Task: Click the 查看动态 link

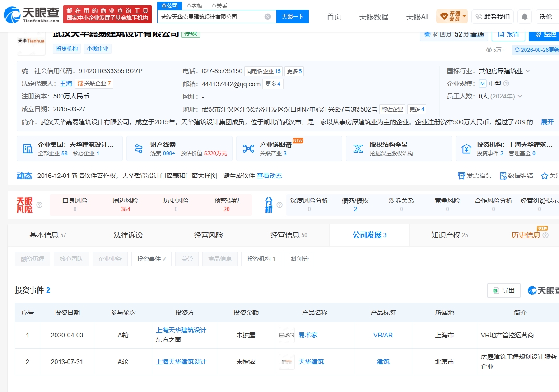Action: (x=270, y=176)
